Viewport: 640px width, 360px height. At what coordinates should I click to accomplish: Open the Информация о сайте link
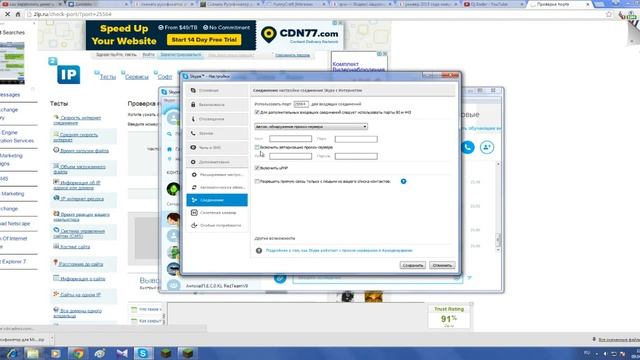coord(82,279)
